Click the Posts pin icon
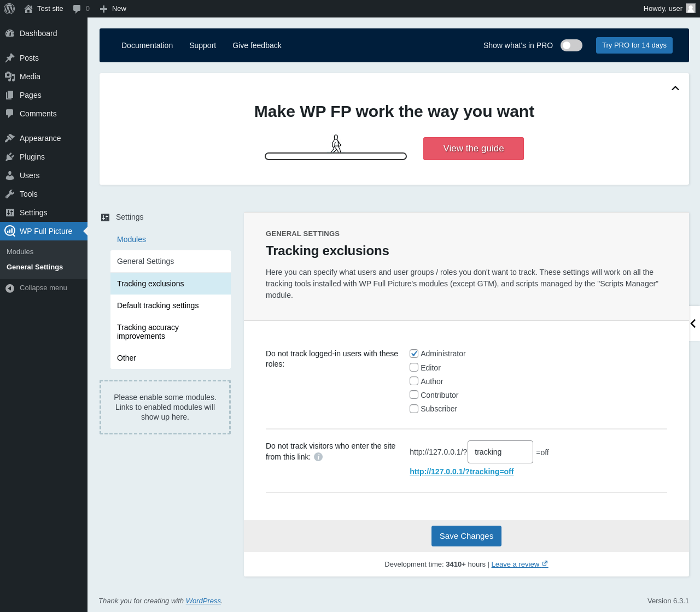This screenshot has height=612, width=700. coord(10,58)
